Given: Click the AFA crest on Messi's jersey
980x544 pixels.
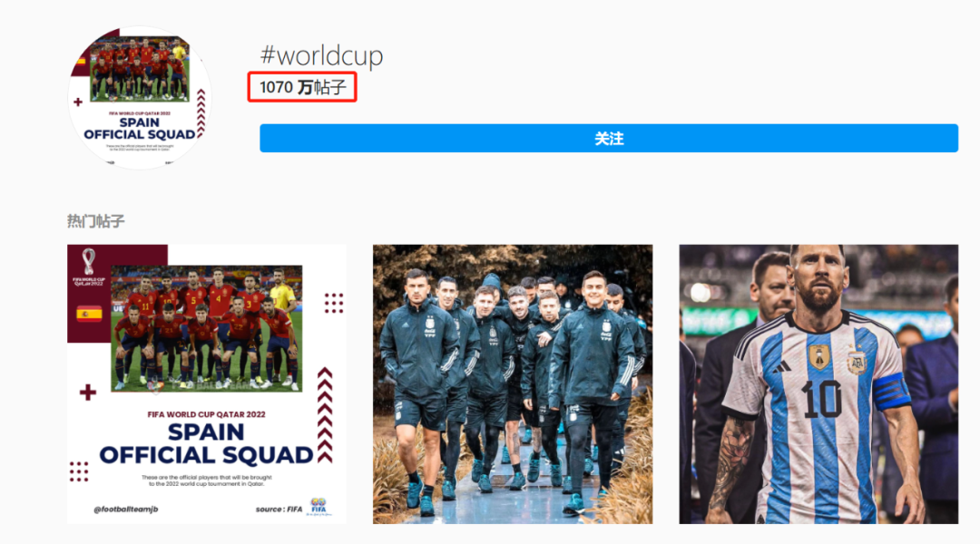Looking at the screenshot, I should coord(857,360).
